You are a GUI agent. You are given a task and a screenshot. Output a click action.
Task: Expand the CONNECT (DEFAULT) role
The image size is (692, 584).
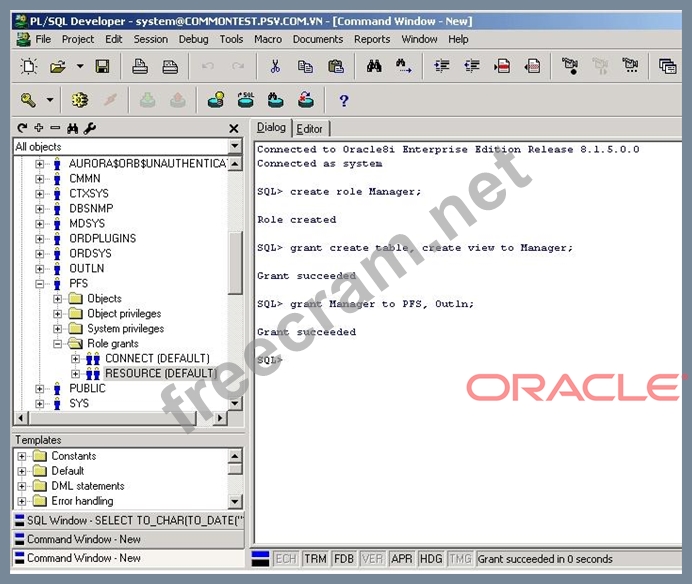pos(75,359)
